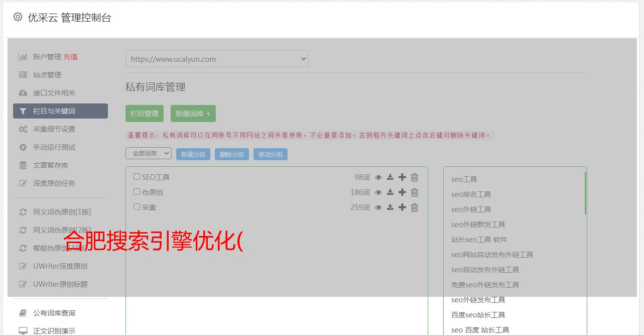The height and width of the screenshot is (335, 644).
Task: Click the bar chart icon for 账户管理
Action: 23,57
